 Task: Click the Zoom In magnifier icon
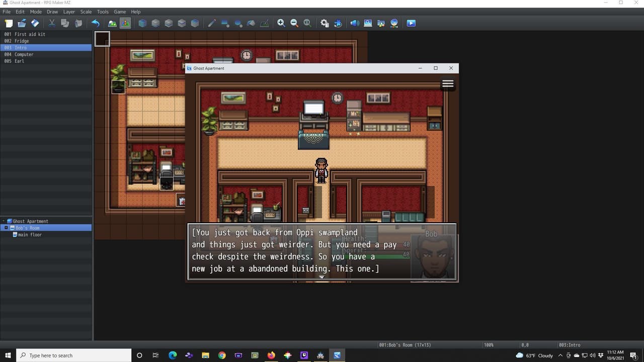tap(281, 23)
